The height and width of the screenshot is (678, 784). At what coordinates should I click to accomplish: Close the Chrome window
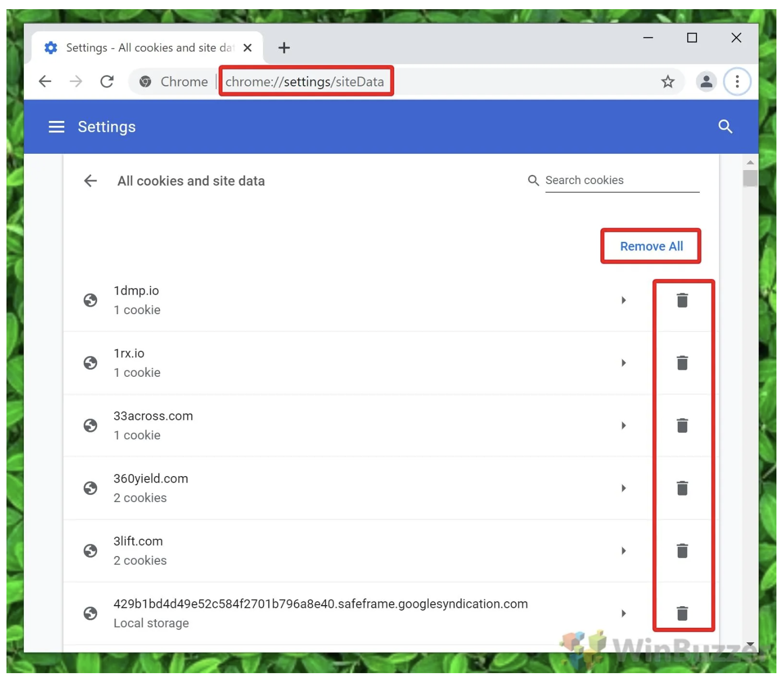pos(736,38)
